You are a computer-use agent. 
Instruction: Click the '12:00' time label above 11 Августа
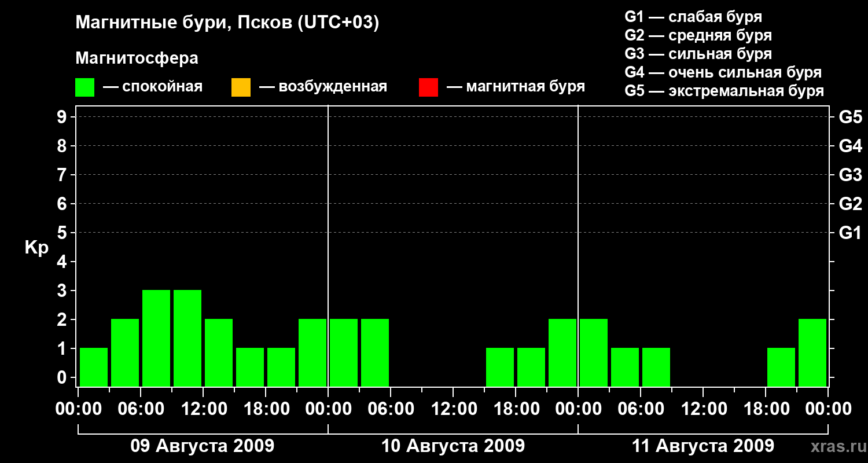703,409
